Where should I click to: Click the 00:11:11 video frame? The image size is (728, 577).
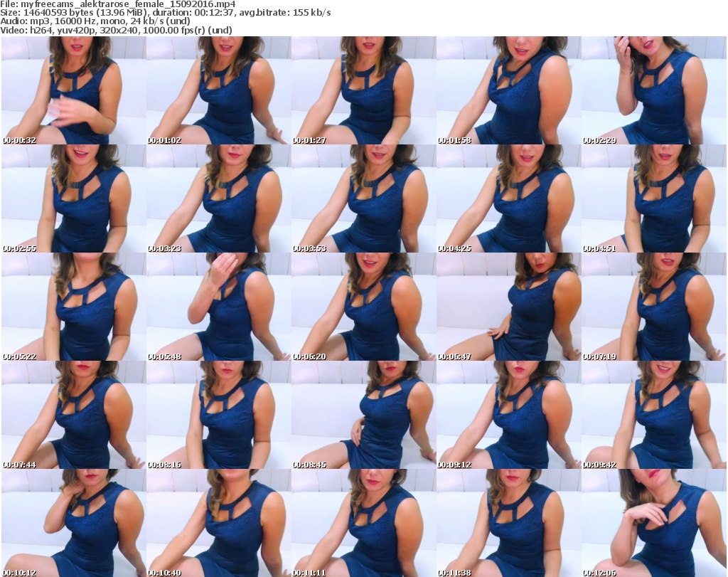[x=363, y=522]
